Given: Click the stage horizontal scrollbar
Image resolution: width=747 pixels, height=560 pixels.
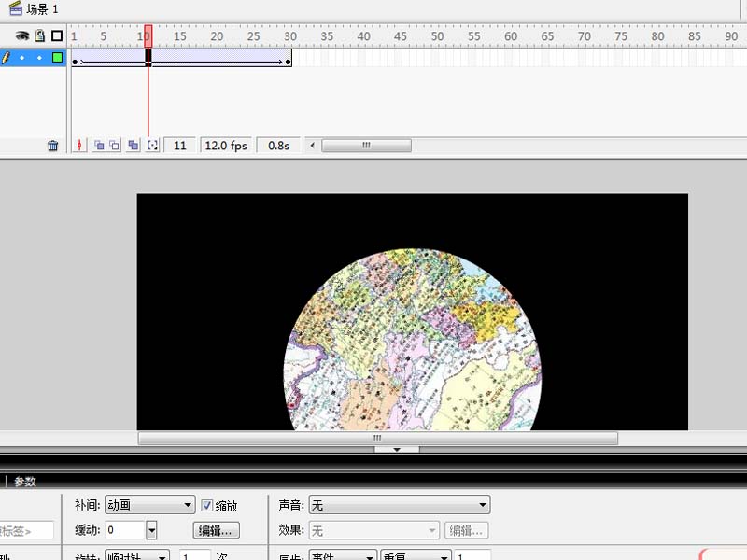Looking at the screenshot, I should click(x=377, y=438).
